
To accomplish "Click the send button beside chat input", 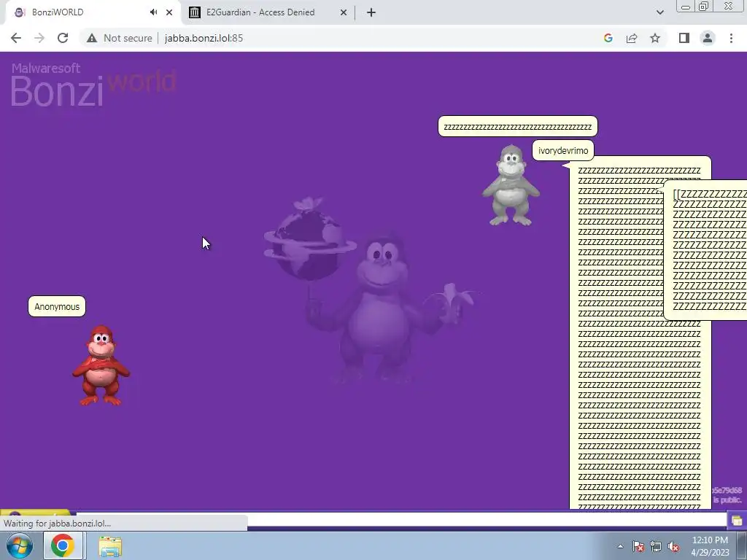I will [737, 520].
